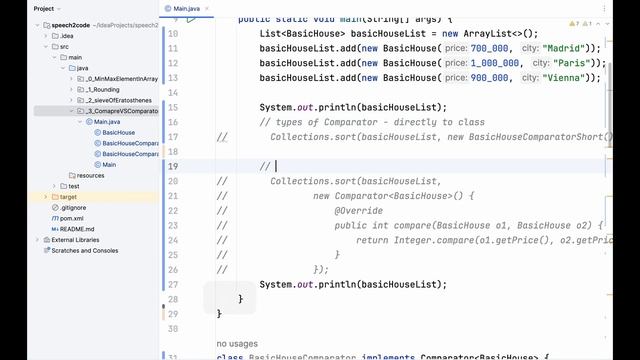
Task: Click the orange target folder icon
Action: coord(55,197)
